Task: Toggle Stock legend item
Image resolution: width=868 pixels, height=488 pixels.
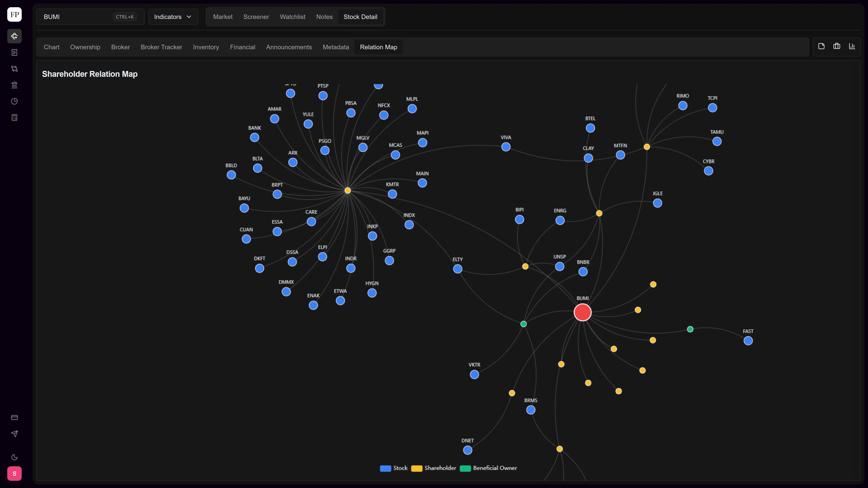Action: [394, 468]
